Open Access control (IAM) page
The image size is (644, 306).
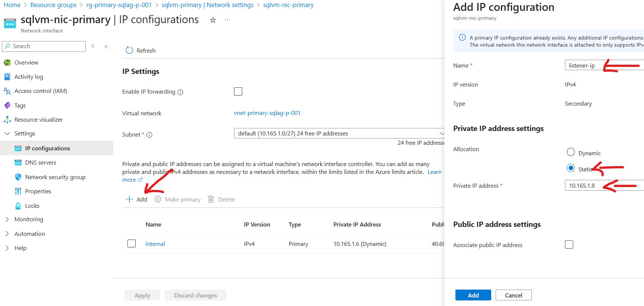click(41, 91)
